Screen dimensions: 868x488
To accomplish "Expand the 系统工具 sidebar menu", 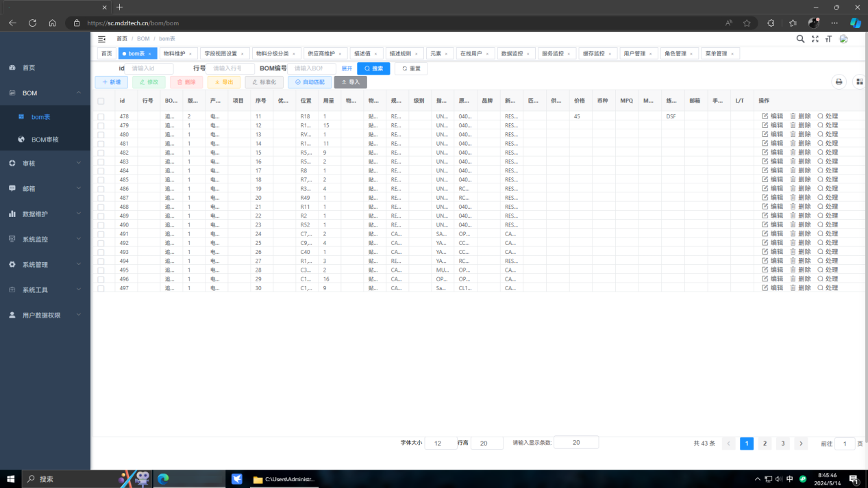I will (45, 290).
